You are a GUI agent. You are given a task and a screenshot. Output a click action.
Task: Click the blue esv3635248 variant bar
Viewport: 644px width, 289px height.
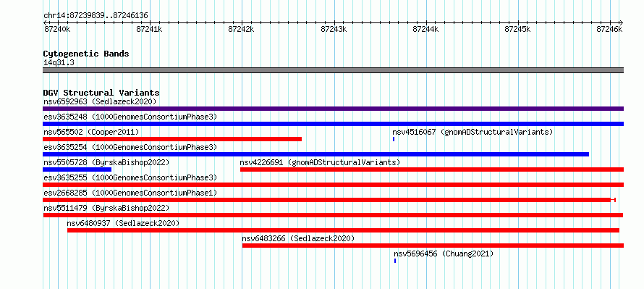point(333,124)
